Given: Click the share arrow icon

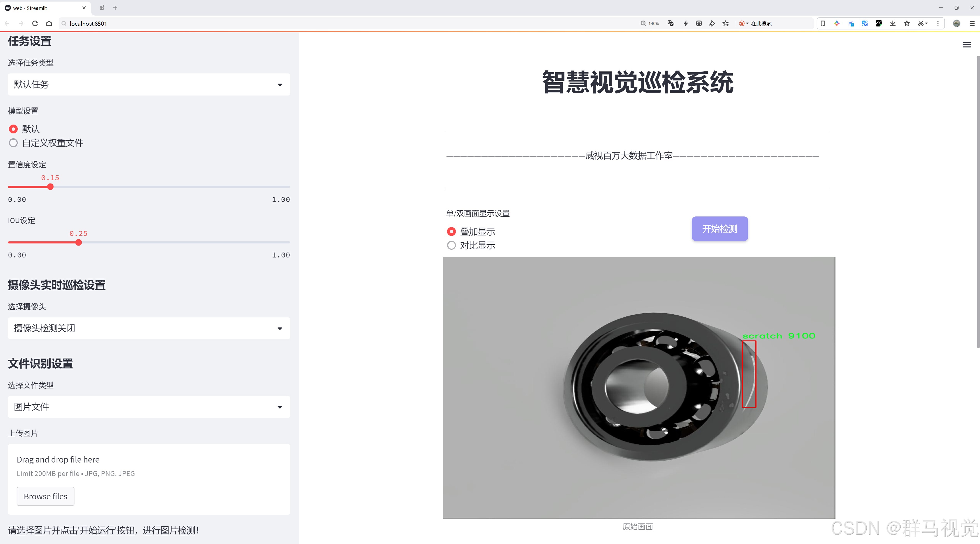Looking at the screenshot, I should [712, 24].
